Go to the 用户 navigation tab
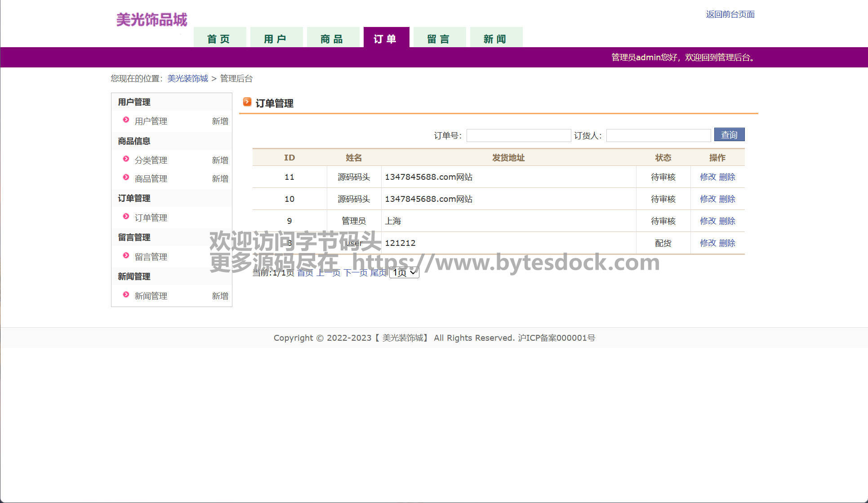This screenshot has width=868, height=503. coord(276,39)
